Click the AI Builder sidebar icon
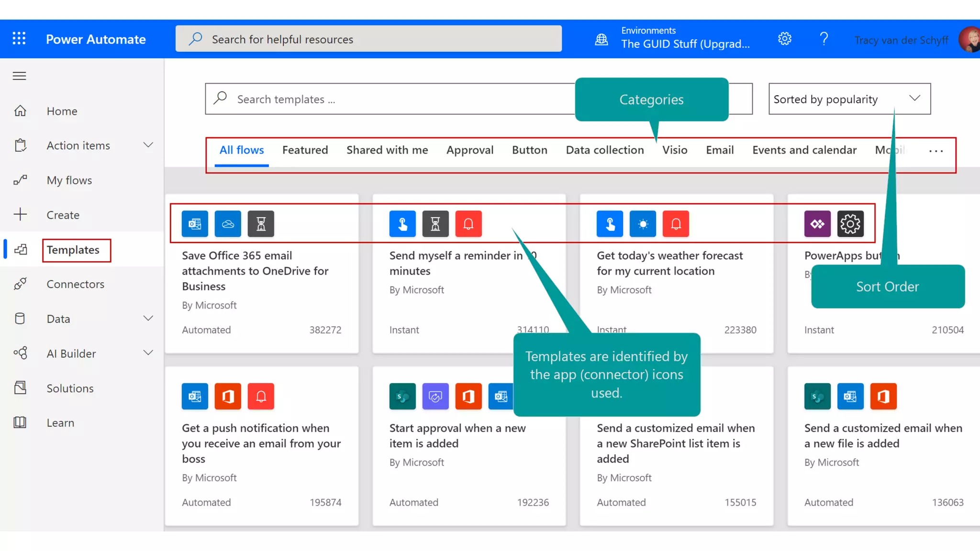 [x=20, y=353]
